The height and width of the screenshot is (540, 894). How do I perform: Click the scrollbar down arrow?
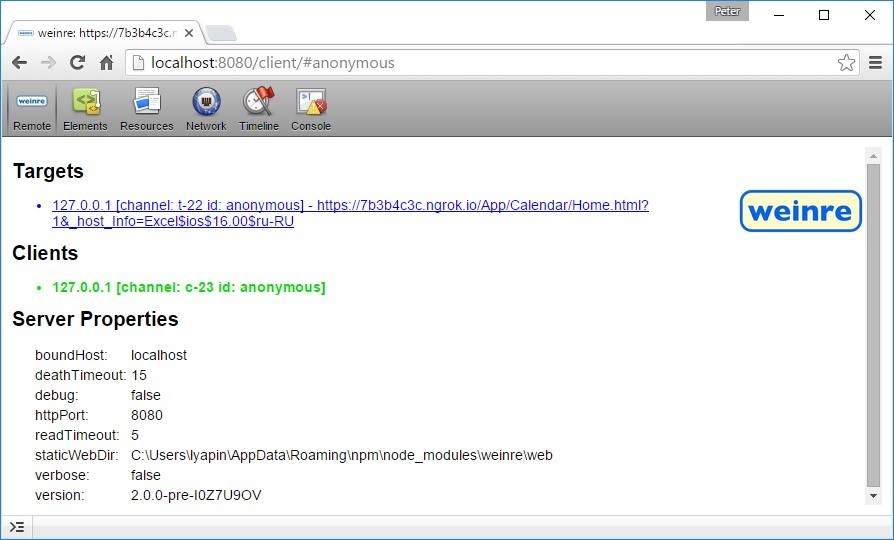(873, 496)
